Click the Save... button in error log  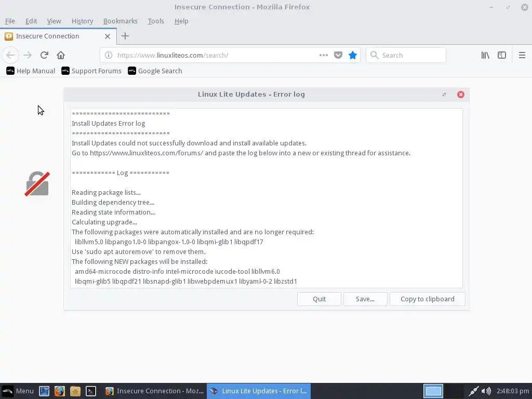click(365, 299)
